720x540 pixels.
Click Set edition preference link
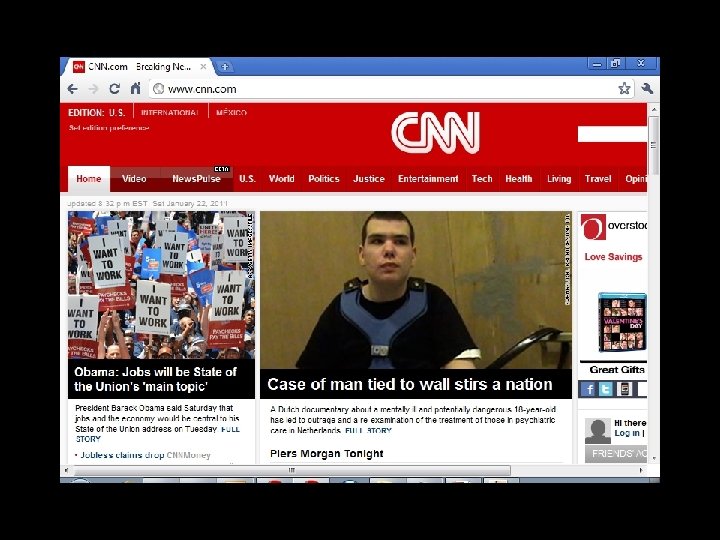tap(109, 128)
